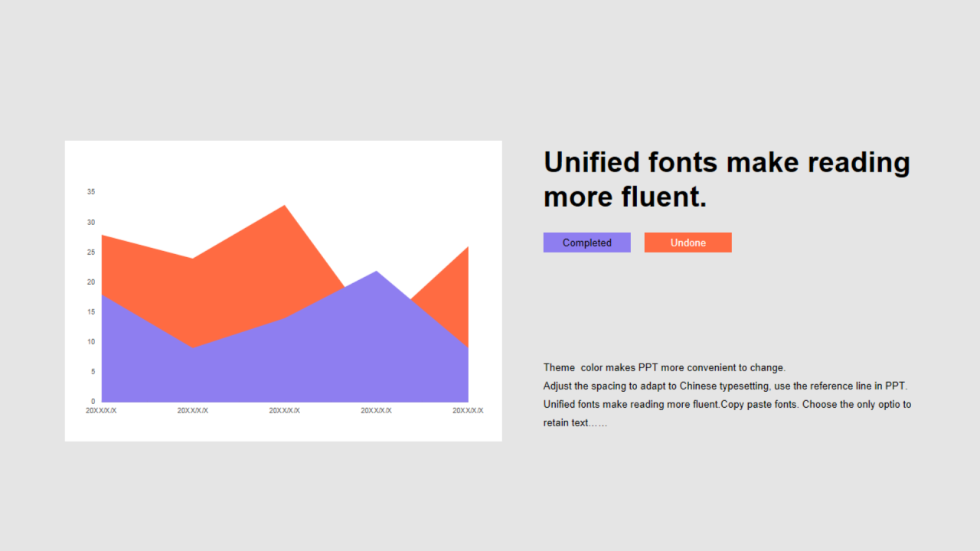Select the second 20XX/X/X x-axis label from left
This screenshot has width=980, height=551.
193,411
